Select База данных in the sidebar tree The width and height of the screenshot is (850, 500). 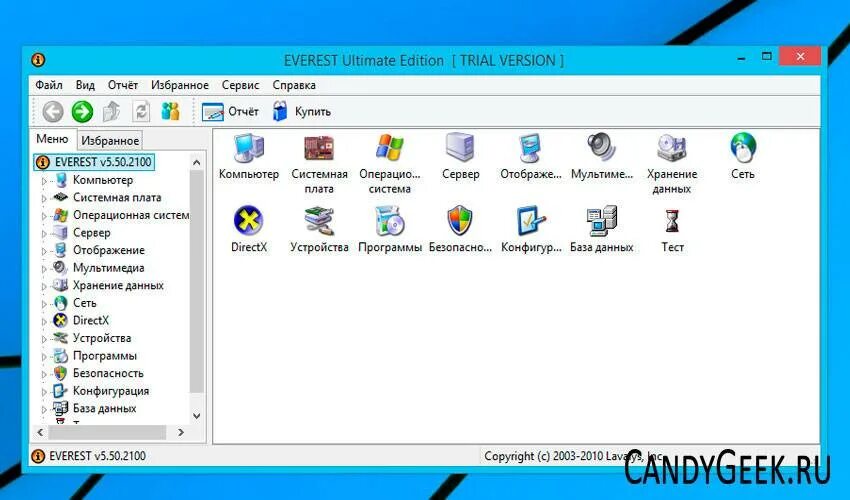[104, 408]
